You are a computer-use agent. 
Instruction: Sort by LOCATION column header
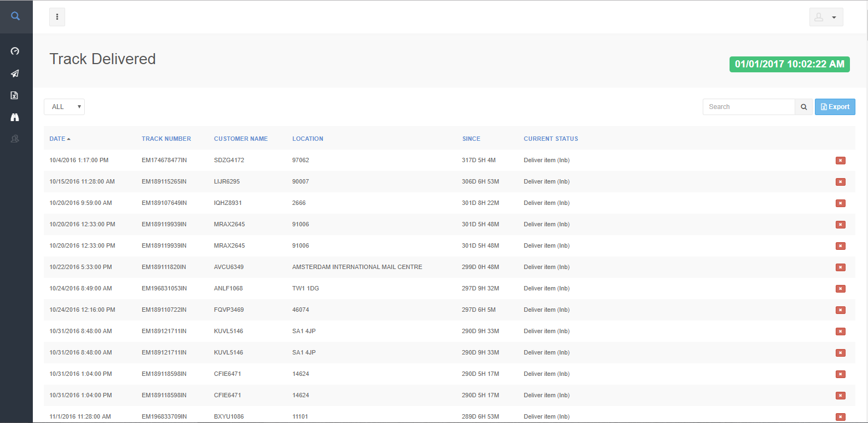tap(308, 139)
